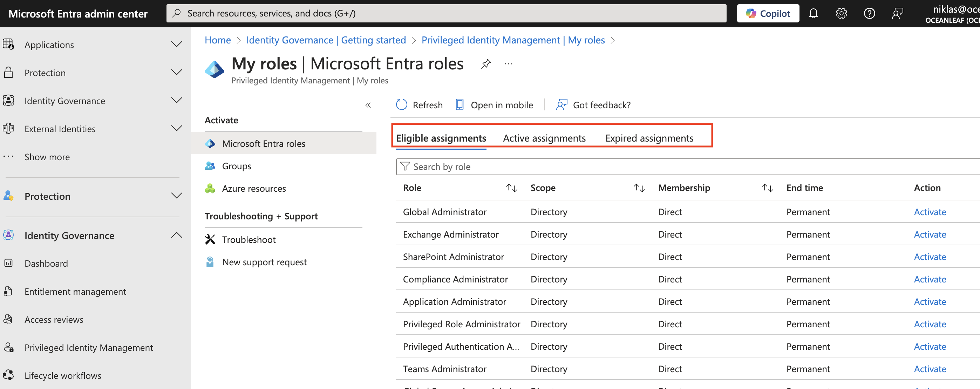Viewport: 980px width, 389px height.
Task: Open the notifications bell icon
Action: 814,13
